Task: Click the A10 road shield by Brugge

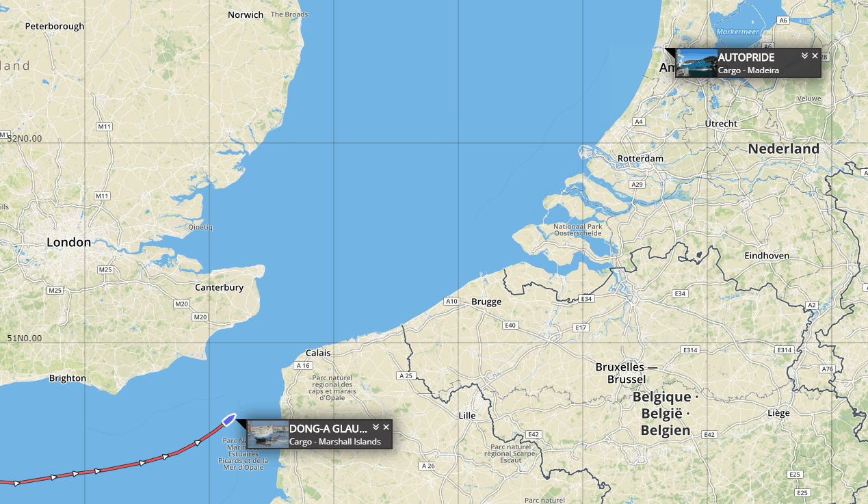Action: pyautogui.click(x=451, y=302)
